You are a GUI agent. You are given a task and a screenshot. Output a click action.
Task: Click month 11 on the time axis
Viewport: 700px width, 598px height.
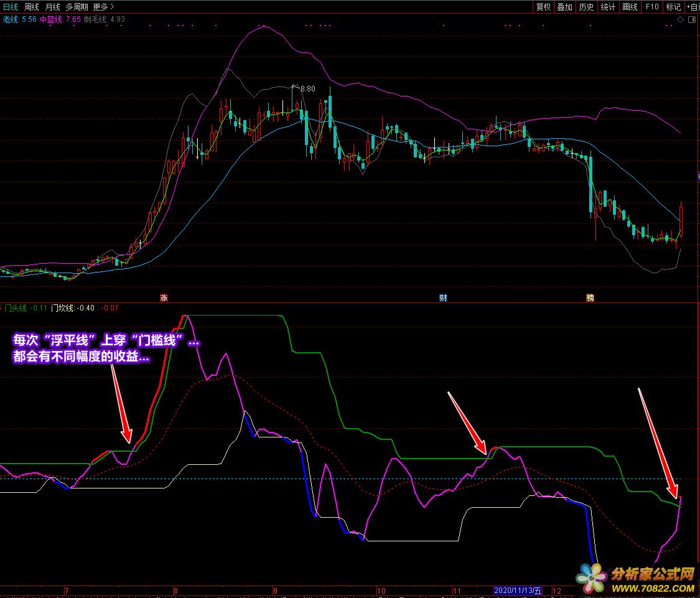[x=457, y=591]
